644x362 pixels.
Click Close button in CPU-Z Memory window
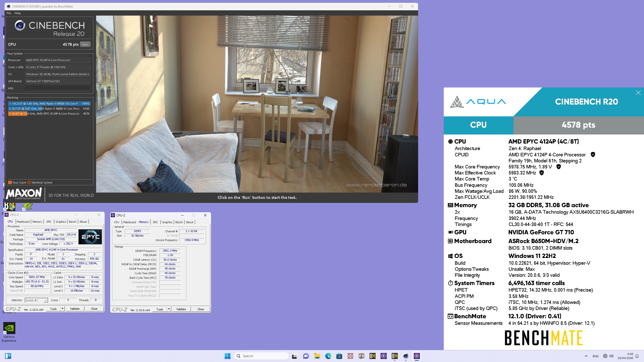pos(200,309)
